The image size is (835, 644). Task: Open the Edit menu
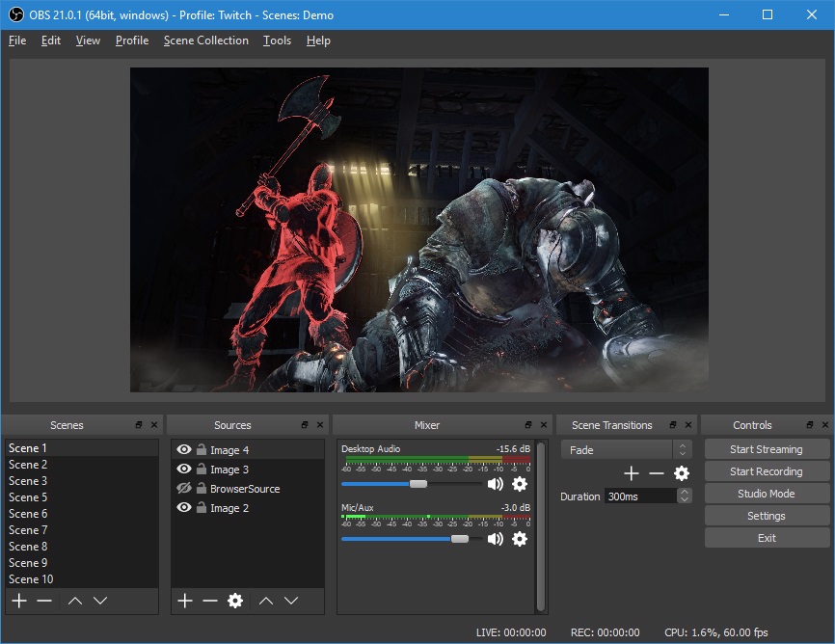coord(50,40)
